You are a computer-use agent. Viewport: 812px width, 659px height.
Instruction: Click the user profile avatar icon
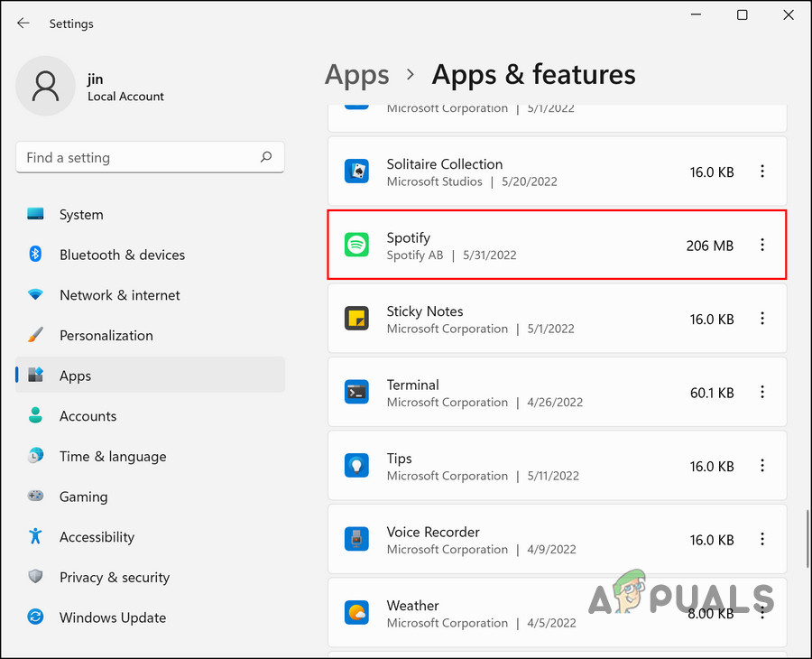[x=46, y=86]
